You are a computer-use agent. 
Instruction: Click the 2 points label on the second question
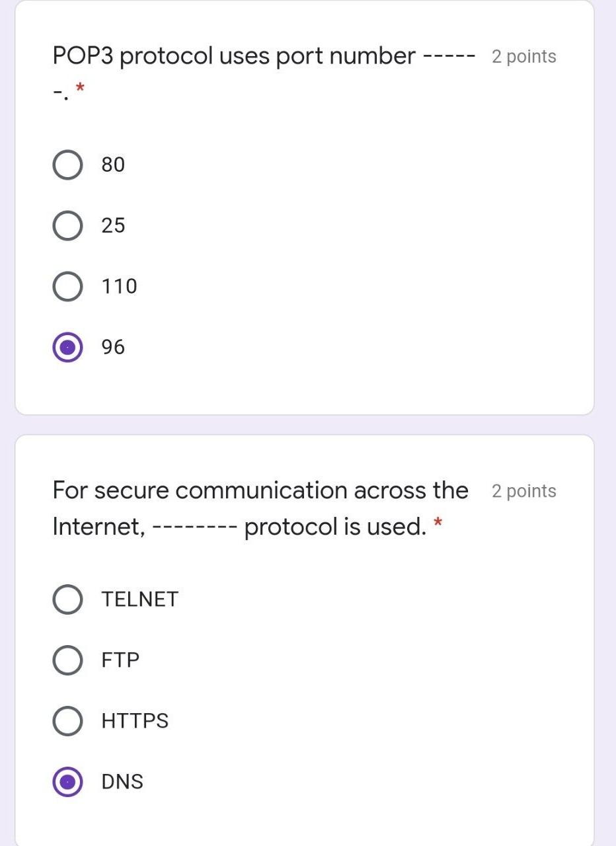(523, 490)
